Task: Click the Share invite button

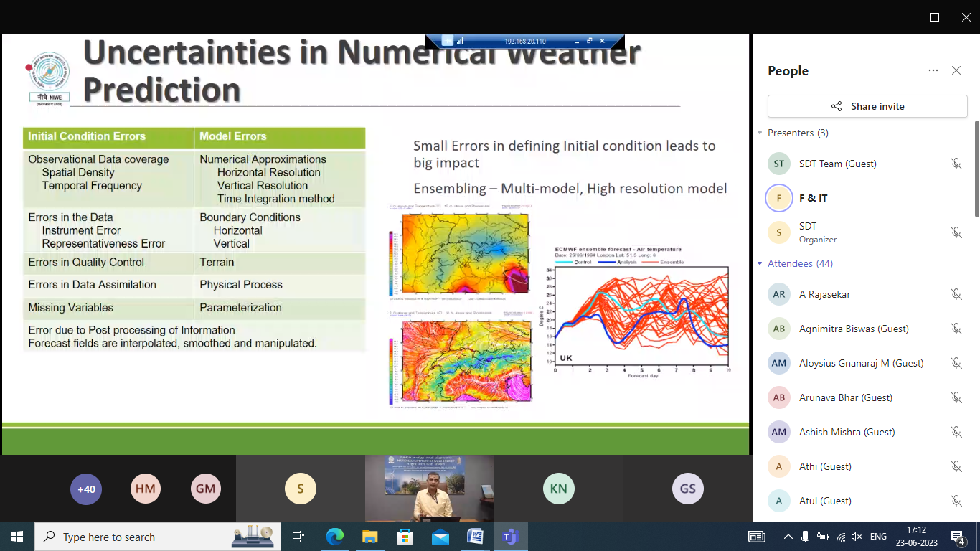Action: (867, 106)
